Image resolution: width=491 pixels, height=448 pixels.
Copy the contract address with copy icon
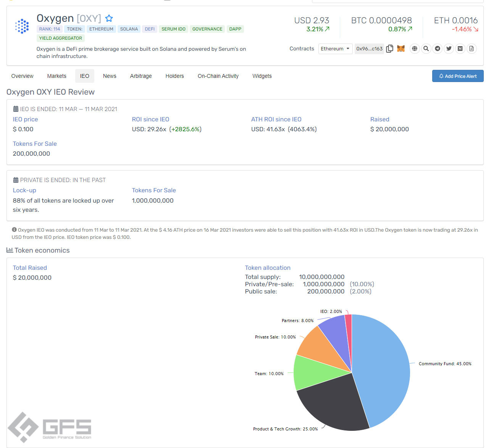tap(389, 48)
